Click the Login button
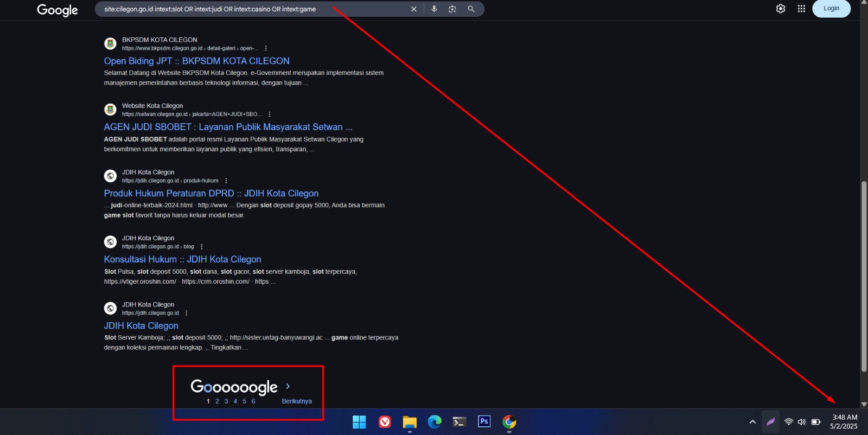The image size is (868, 435). click(831, 9)
